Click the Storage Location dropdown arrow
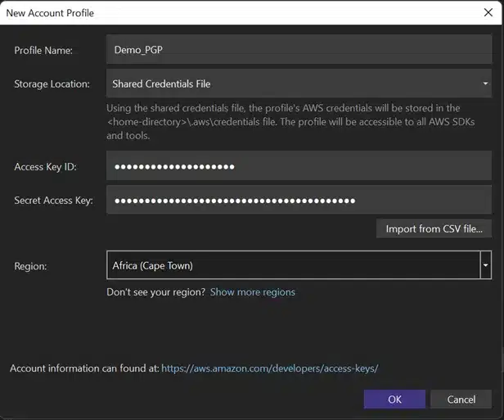 click(485, 84)
